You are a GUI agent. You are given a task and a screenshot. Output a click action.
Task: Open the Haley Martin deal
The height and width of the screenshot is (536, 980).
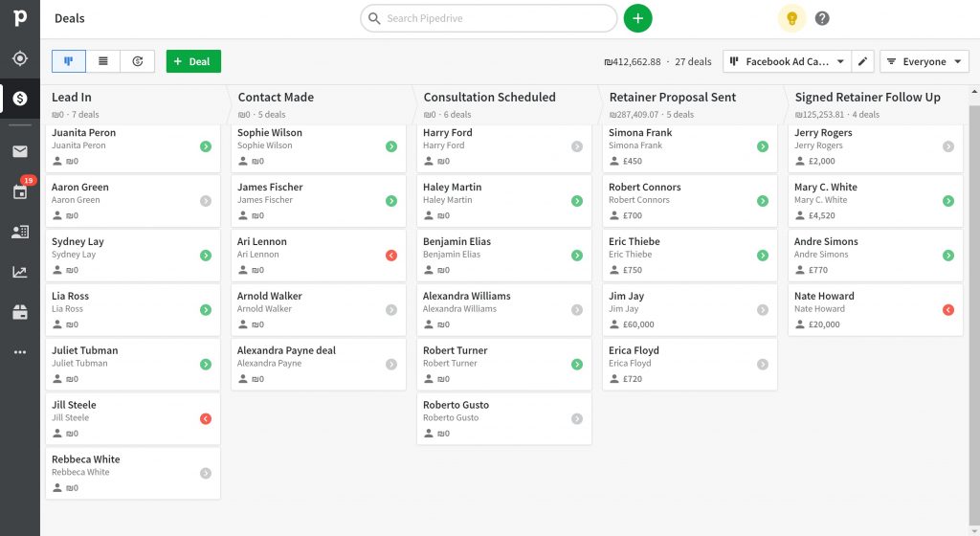point(503,201)
